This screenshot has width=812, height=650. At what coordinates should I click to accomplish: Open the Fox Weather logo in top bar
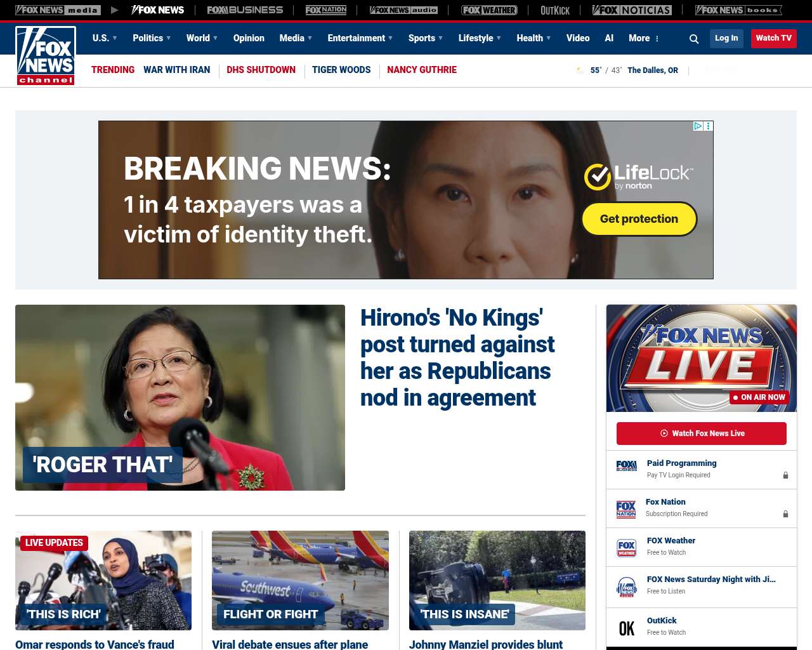pos(489,10)
